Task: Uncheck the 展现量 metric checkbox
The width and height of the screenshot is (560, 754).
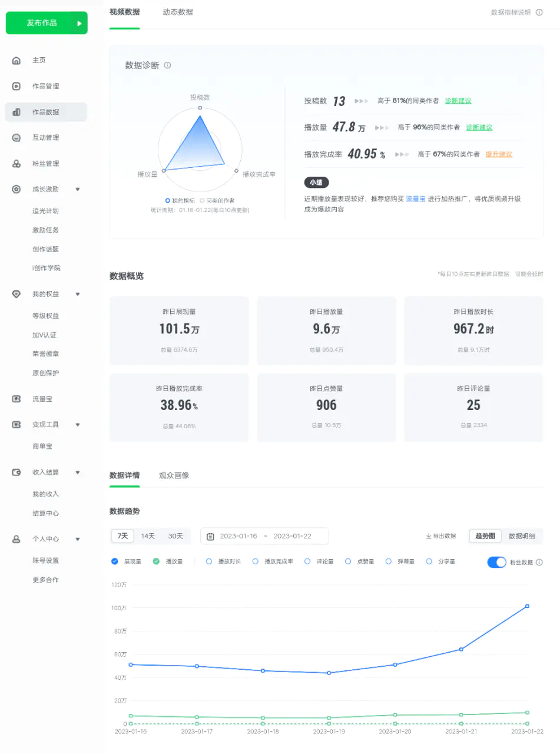Action: 115,562
